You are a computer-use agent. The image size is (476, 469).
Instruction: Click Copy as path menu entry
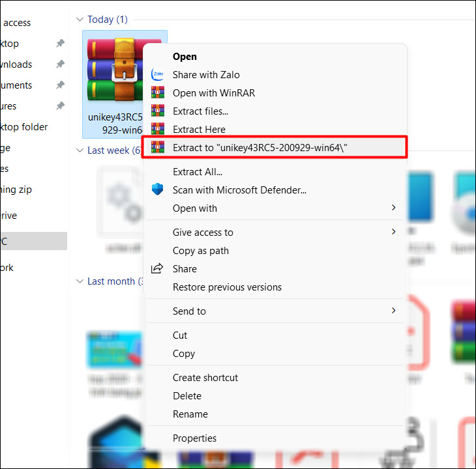(x=200, y=251)
